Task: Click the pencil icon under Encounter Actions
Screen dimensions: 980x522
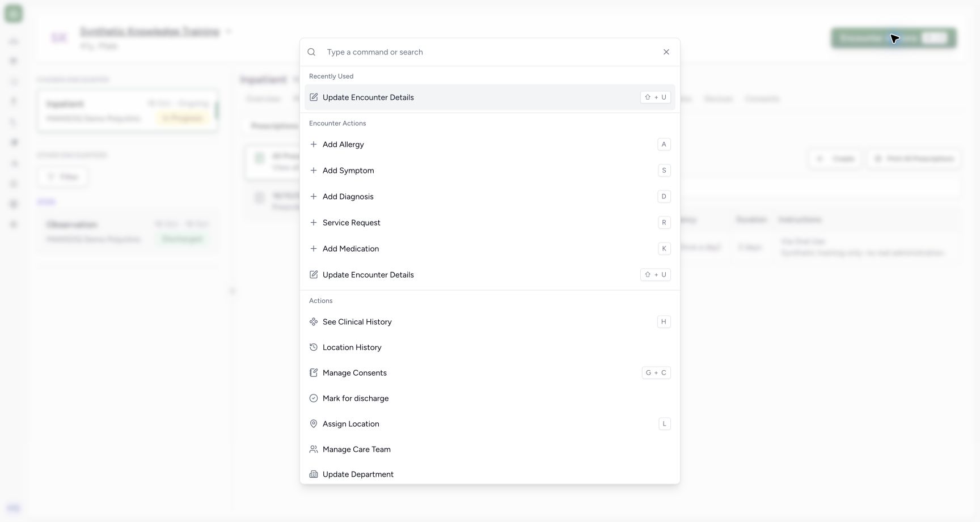Action: coord(314,275)
